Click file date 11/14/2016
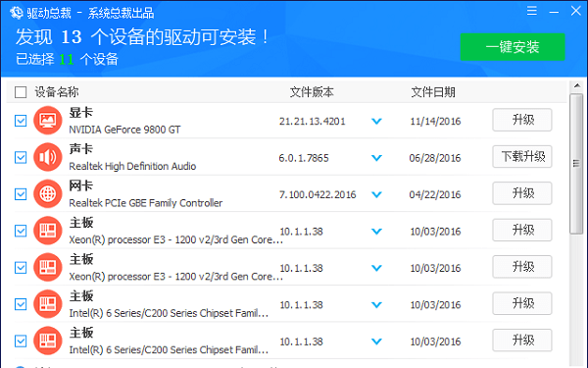The height and width of the screenshot is (368, 588). 435,122
